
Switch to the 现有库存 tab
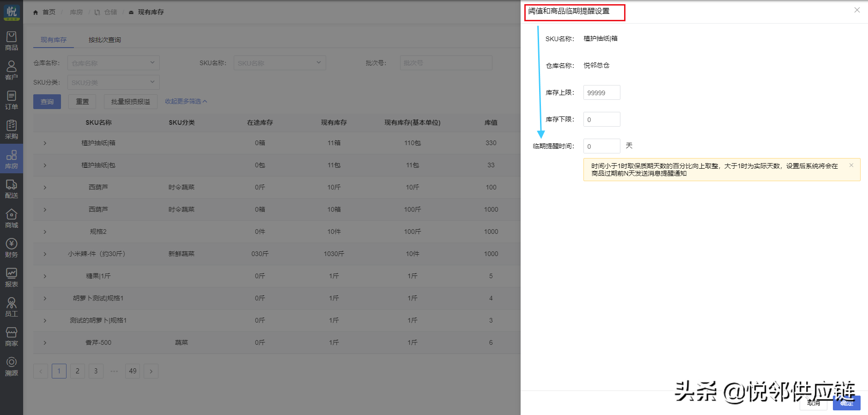[x=54, y=40]
